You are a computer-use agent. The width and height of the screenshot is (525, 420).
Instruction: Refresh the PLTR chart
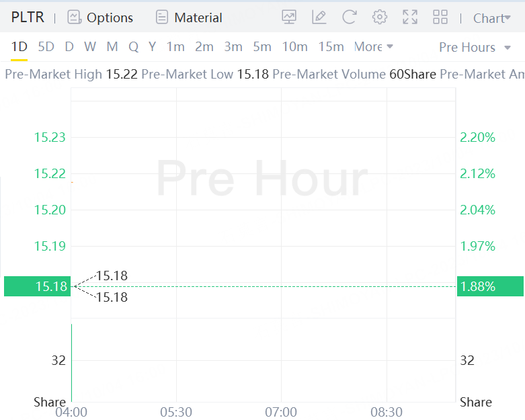[349, 17]
